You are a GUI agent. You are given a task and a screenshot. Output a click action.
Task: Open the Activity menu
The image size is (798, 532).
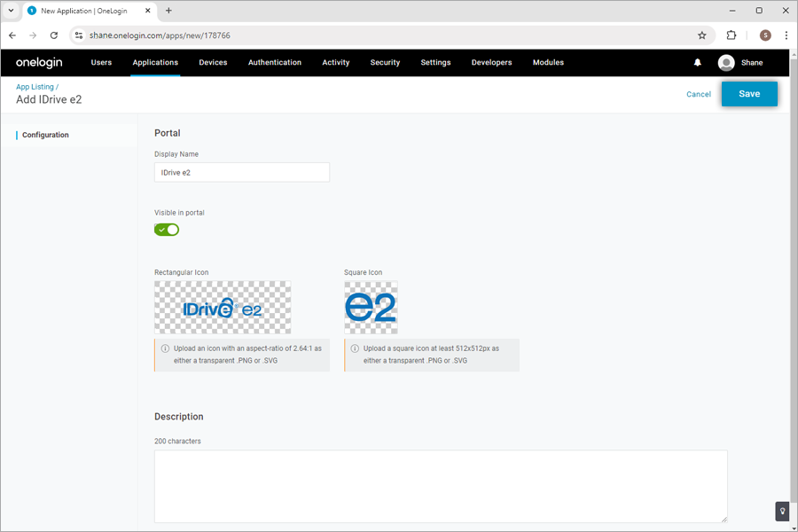[336, 63]
